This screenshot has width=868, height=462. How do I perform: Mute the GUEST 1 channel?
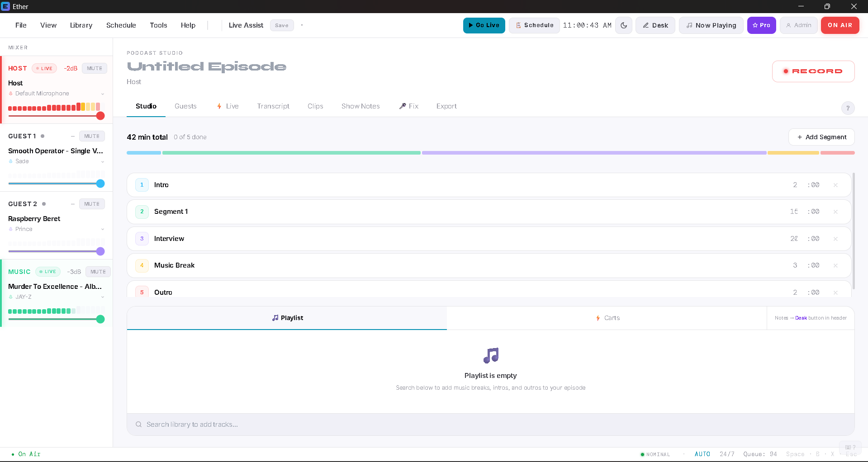tap(92, 136)
